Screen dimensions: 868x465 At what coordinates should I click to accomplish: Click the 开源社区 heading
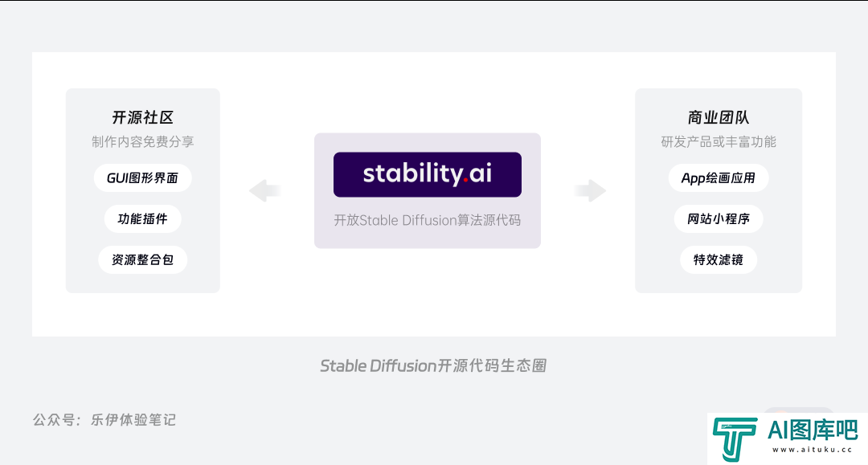pyautogui.click(x=143, y=117)
